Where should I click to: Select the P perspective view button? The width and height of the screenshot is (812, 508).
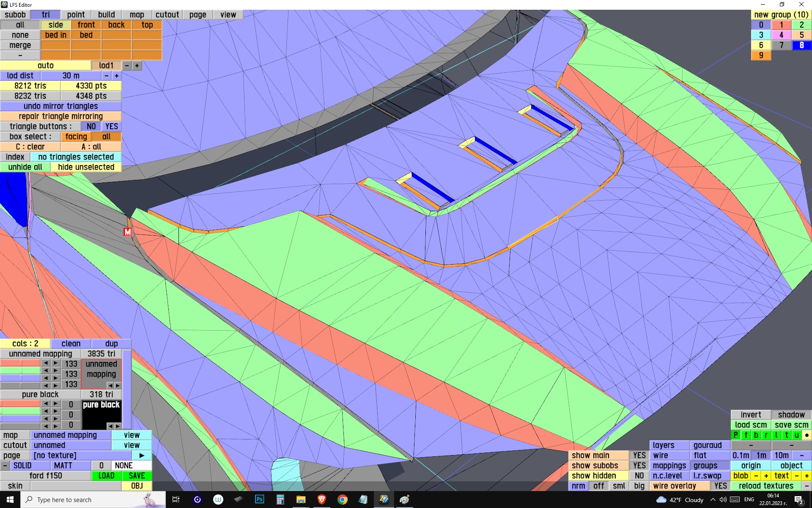[736, 435]
